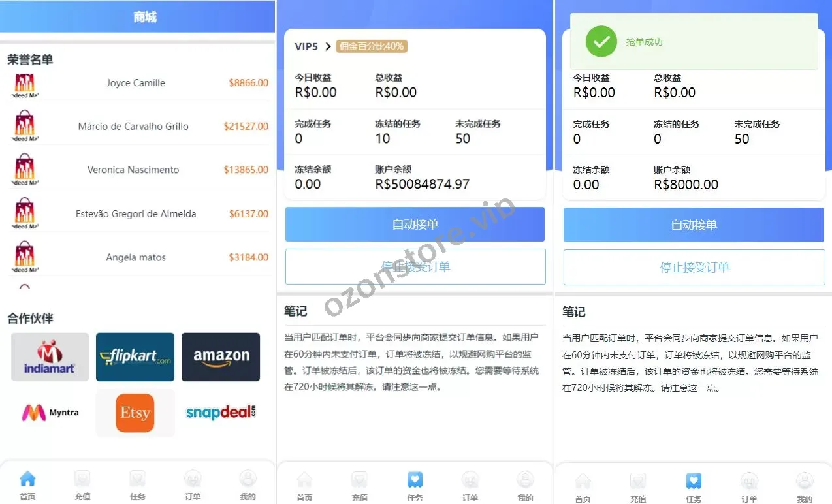The height and width of the screenshot is (504, 832).
Task: Click the Amazon partner logo
Action: (x=221, y=356)
